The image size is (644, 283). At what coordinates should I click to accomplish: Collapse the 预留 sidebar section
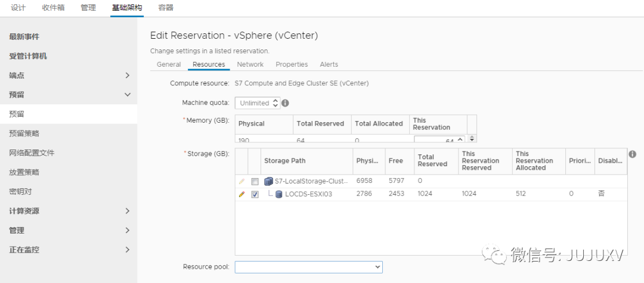click(x=127, y=95)
